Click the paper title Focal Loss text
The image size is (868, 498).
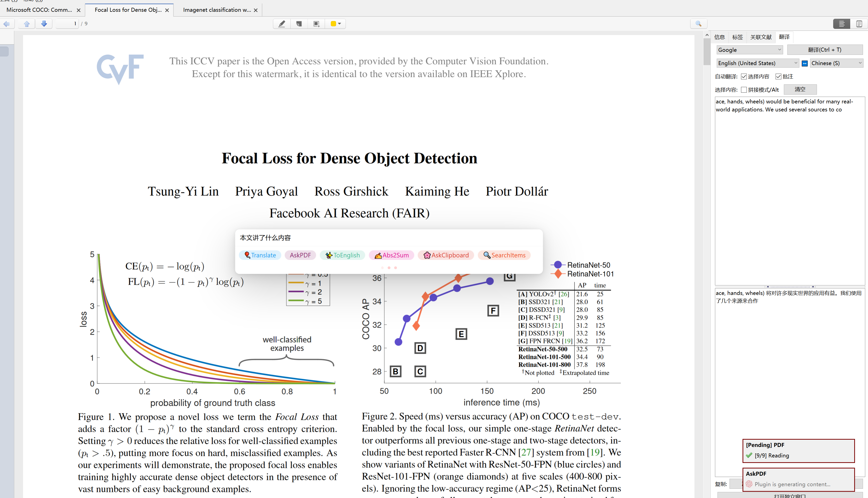(x=349, y=158)
